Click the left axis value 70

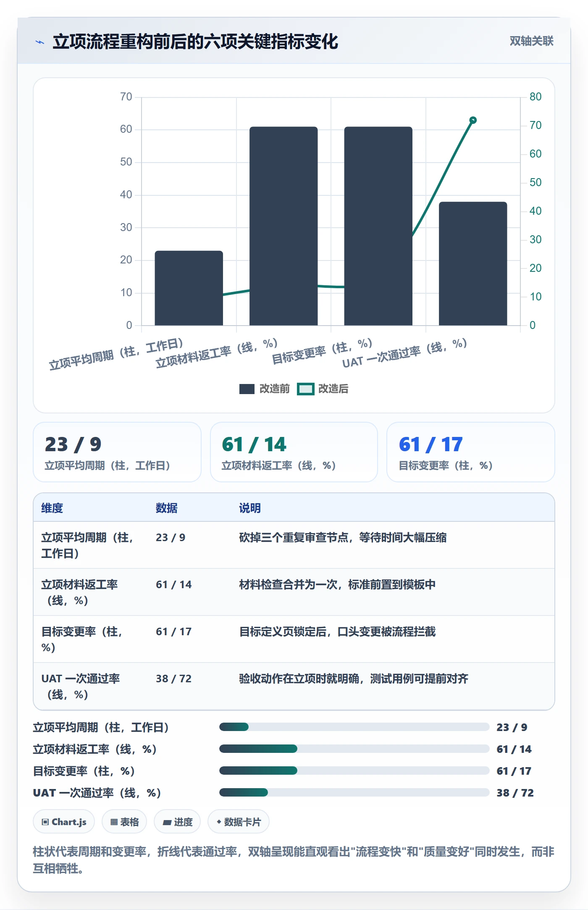tap(126, 97)
